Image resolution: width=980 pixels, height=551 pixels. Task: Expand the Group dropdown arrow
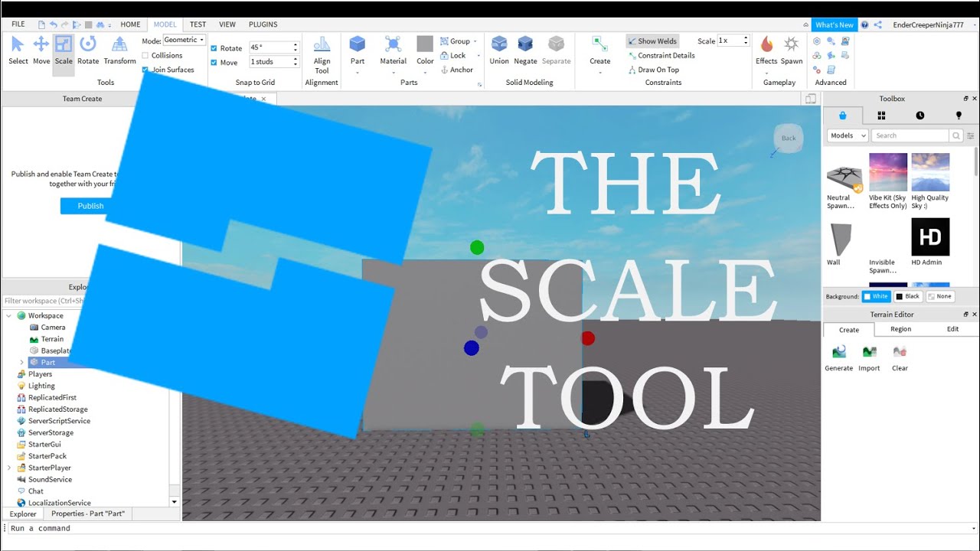pyautogui.click(x=475, y=41)
